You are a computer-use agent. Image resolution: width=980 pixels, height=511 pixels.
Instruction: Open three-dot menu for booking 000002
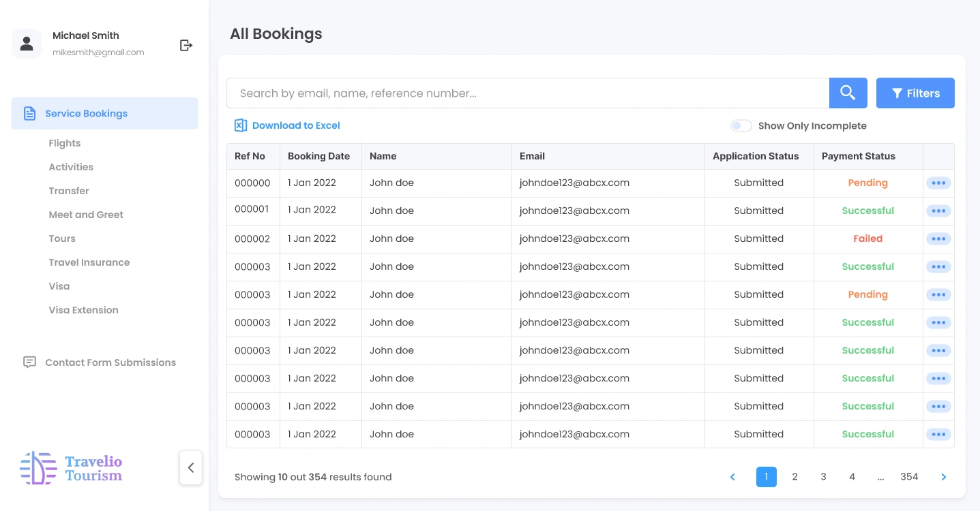pos(938,239)
